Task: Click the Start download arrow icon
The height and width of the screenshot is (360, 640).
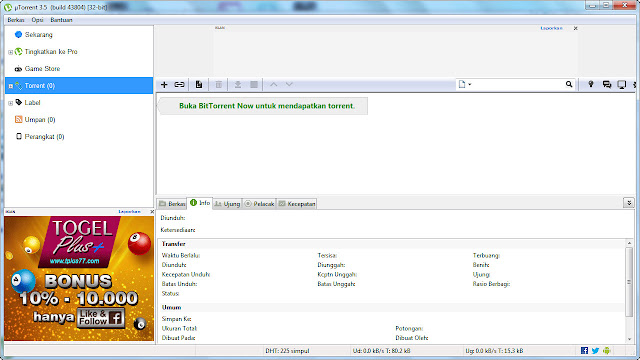Action: (238, 84)
